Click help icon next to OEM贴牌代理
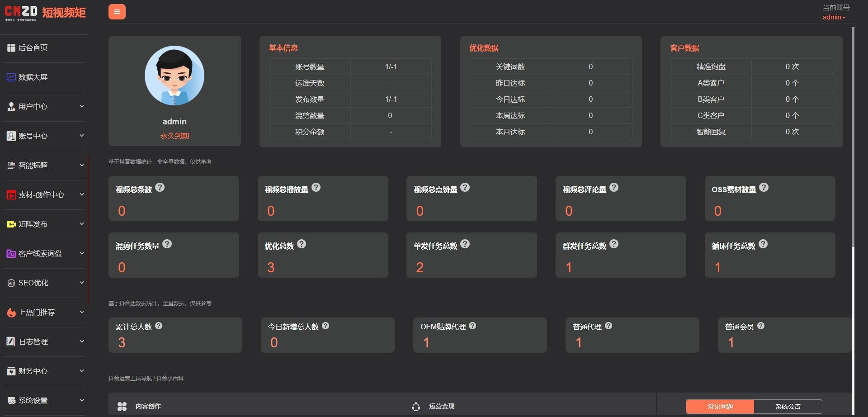 tap(472, 326)
